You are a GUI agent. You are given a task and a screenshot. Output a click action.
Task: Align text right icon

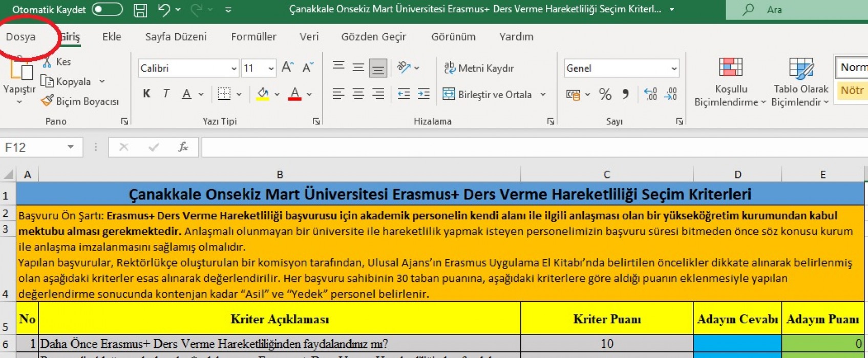coord(378,94)
